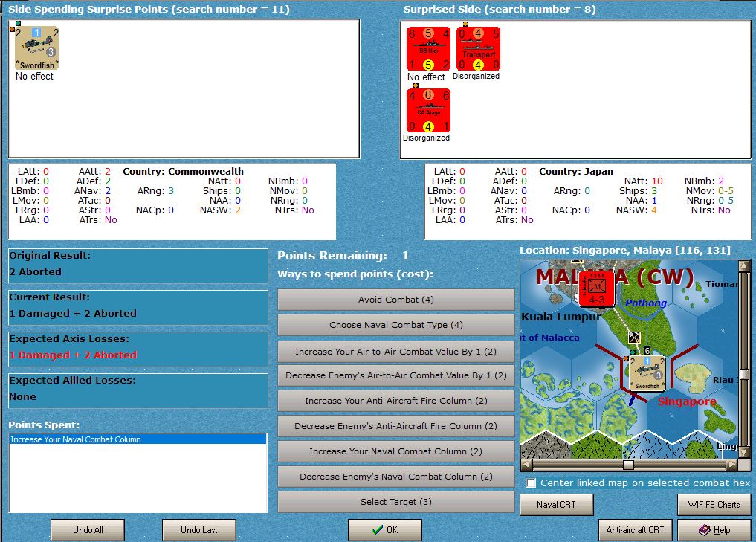Decrease Enemy's Anti-Aircraft Fire Column

395,426
